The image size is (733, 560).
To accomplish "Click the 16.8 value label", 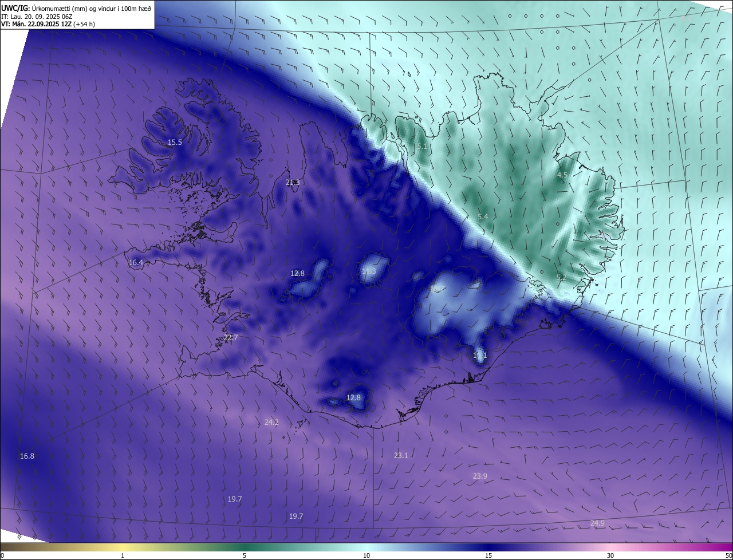I will [x=27, y=456].
